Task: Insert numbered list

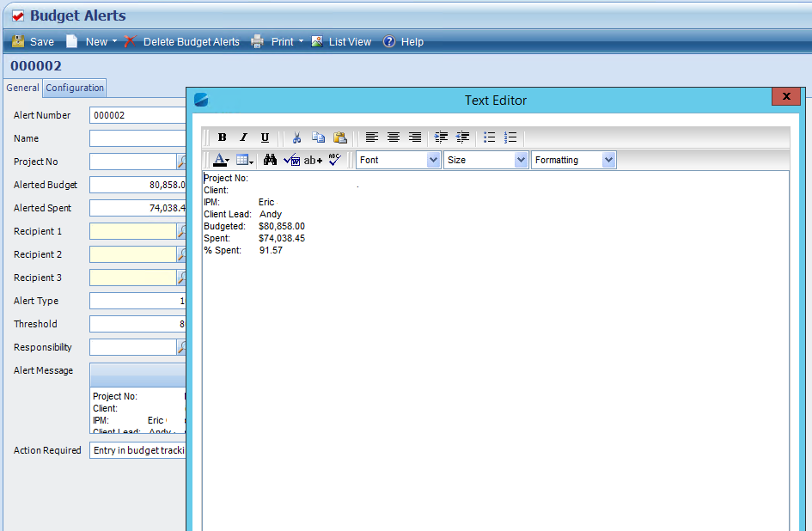Action: click(510, 137)
